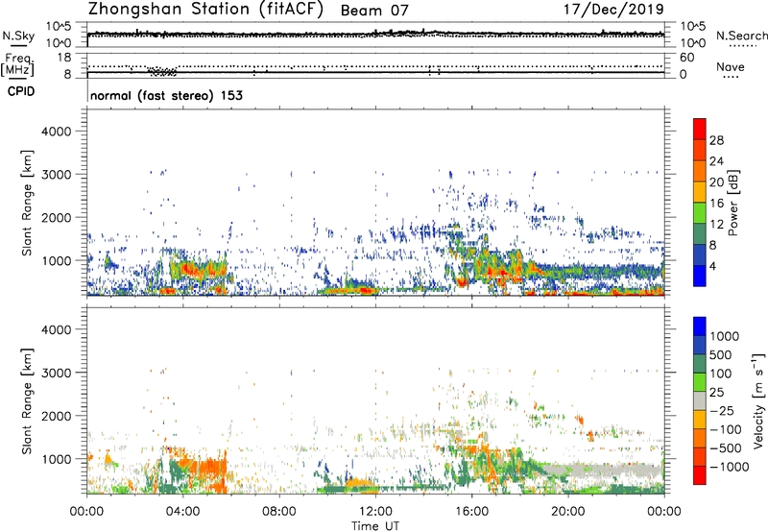Click the '500' value on velocity color bar

721,354
